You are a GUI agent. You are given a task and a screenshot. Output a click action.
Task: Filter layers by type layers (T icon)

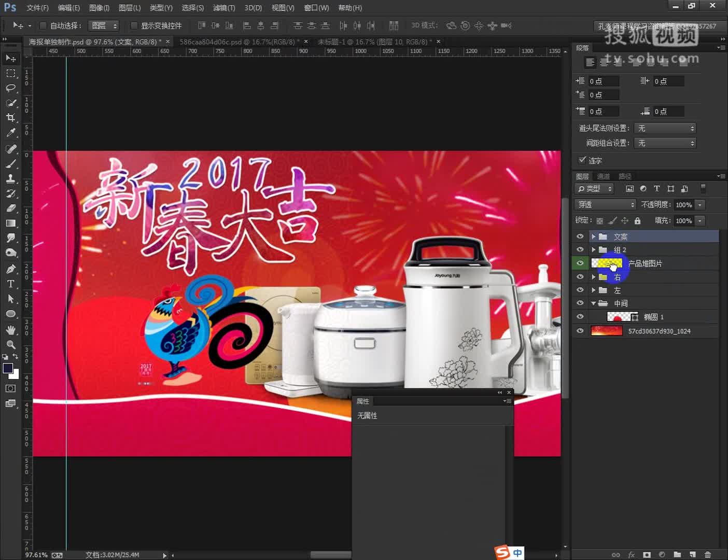click(657, 189)
